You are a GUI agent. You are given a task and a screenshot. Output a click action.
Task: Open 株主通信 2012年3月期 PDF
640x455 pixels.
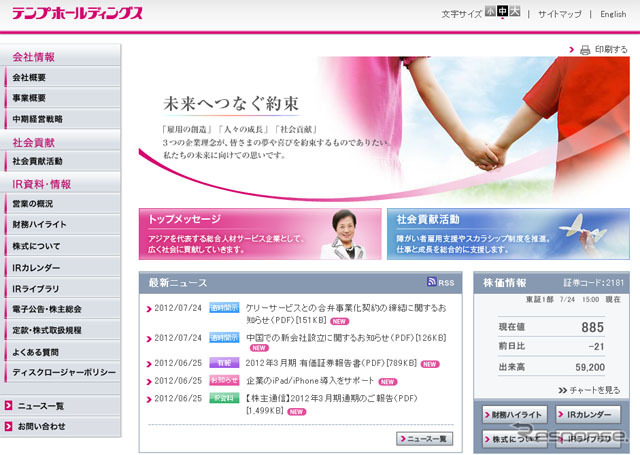(x=331, y=404)
